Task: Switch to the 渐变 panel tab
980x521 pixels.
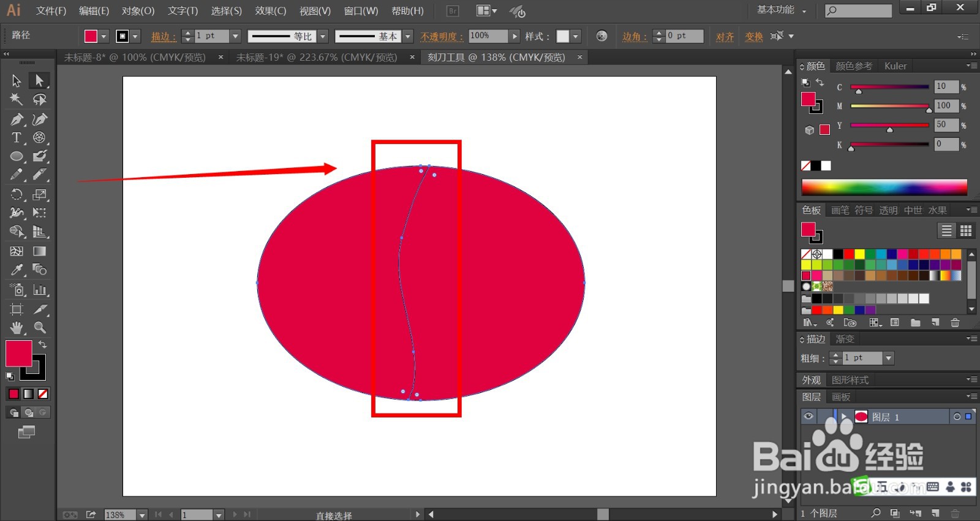Action: pyautogui.click(x=845, y=339)
